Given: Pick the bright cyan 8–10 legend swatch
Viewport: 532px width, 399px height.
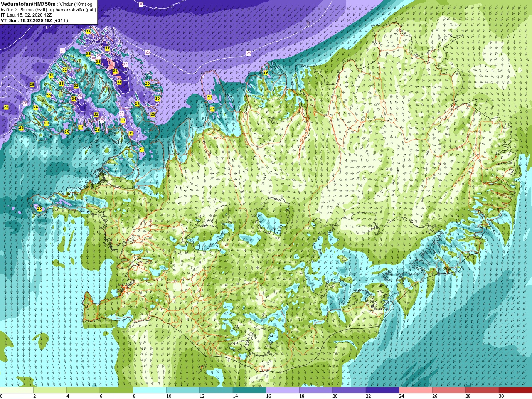Looking at the screenshot, I should tap(150, 390).
